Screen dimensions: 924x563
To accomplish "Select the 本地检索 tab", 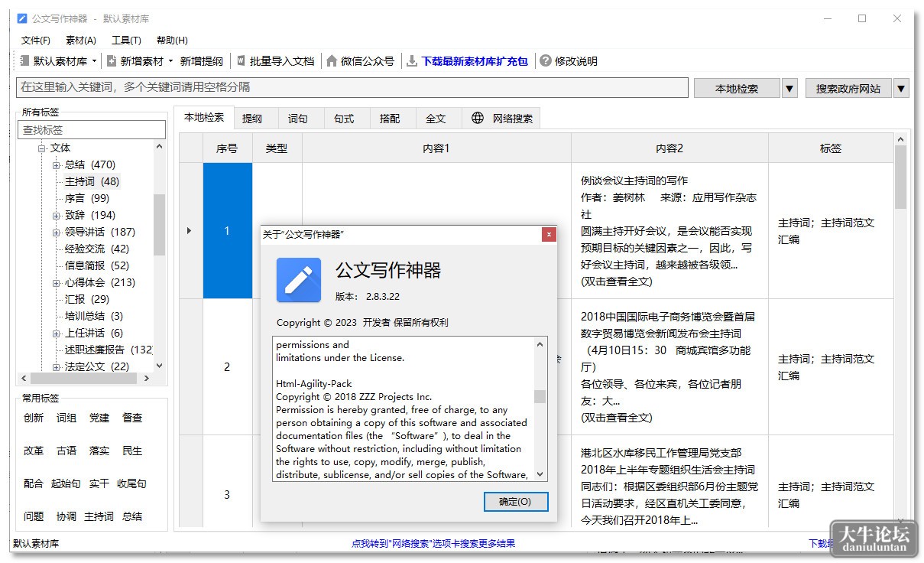I will [204, 118].
